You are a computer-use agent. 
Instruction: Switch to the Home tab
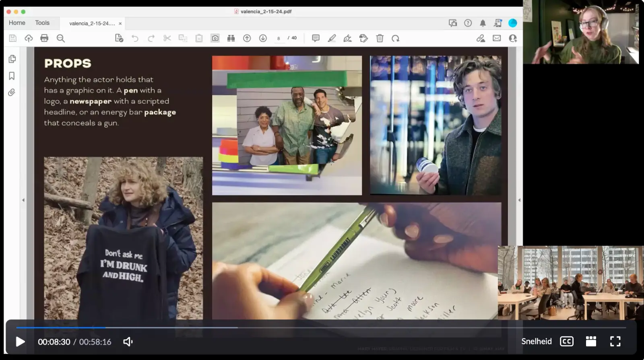coord(17,23)
